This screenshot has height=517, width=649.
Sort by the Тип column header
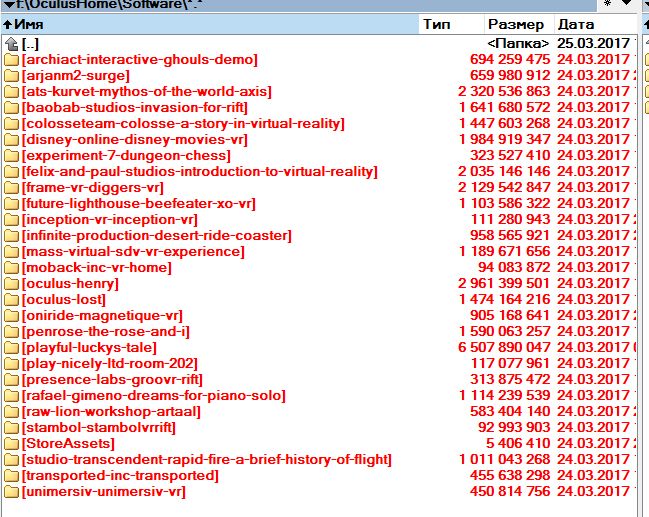pos(451,24)
